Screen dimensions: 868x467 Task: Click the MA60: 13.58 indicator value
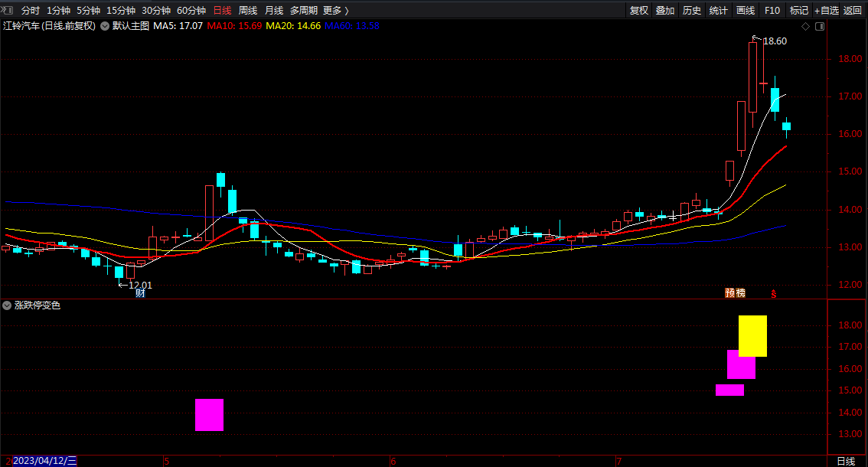click(x=352, y=26)
